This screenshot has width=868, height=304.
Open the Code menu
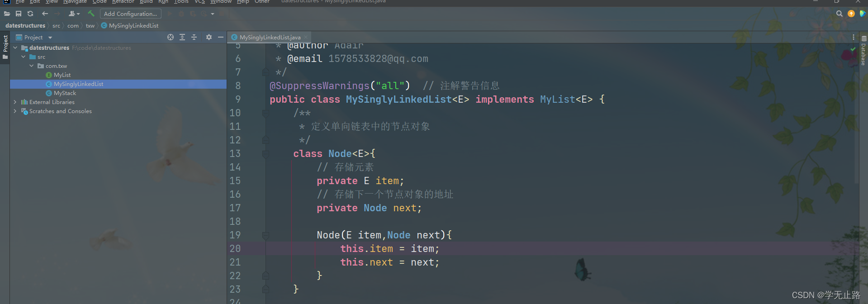(100, 2)
